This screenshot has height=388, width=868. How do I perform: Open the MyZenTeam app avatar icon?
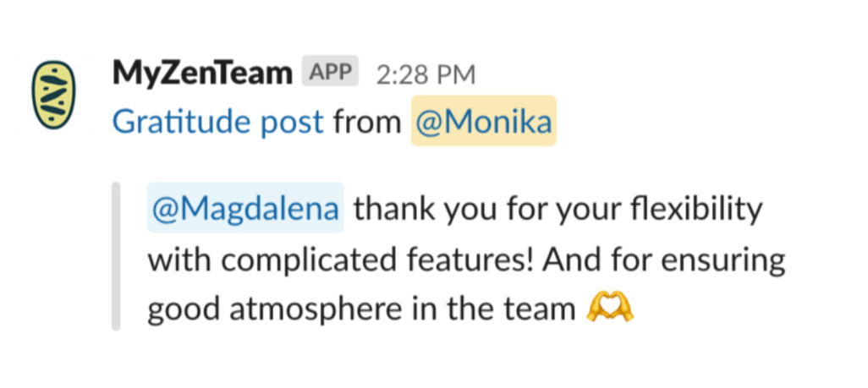click(x=53, y=95)
